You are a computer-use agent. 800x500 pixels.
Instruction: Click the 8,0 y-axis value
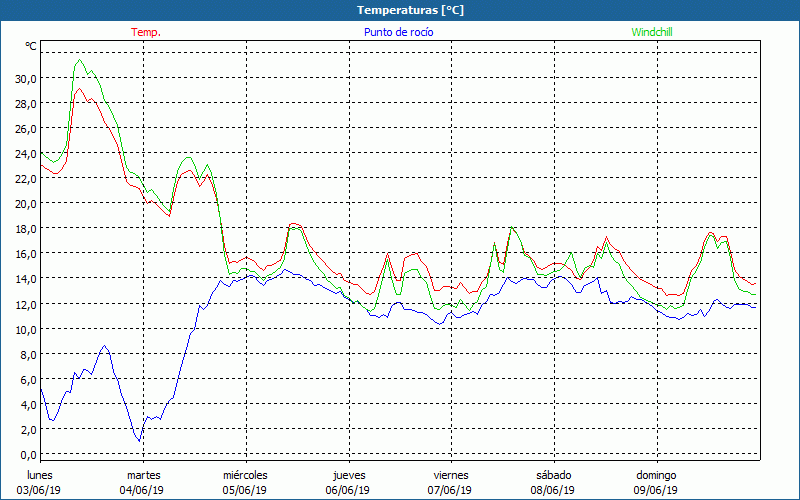(x=28, y=354)
